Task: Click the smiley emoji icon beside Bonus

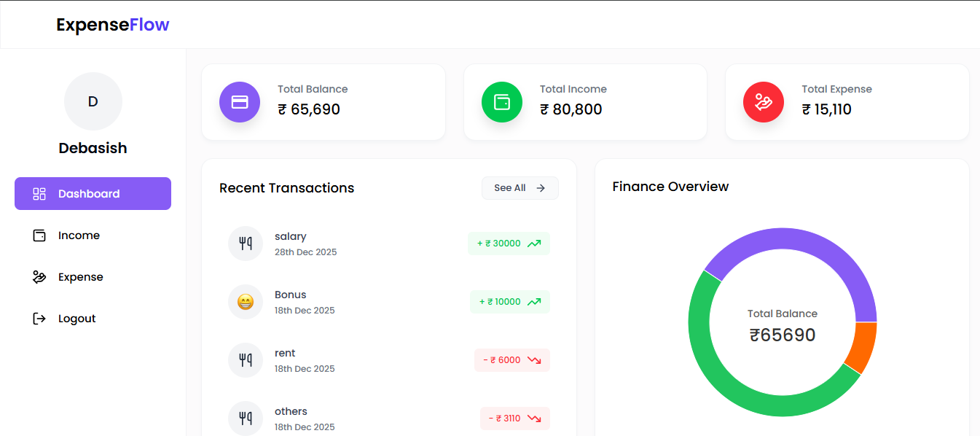Action: pyautogui.click(x=246, y=302)
